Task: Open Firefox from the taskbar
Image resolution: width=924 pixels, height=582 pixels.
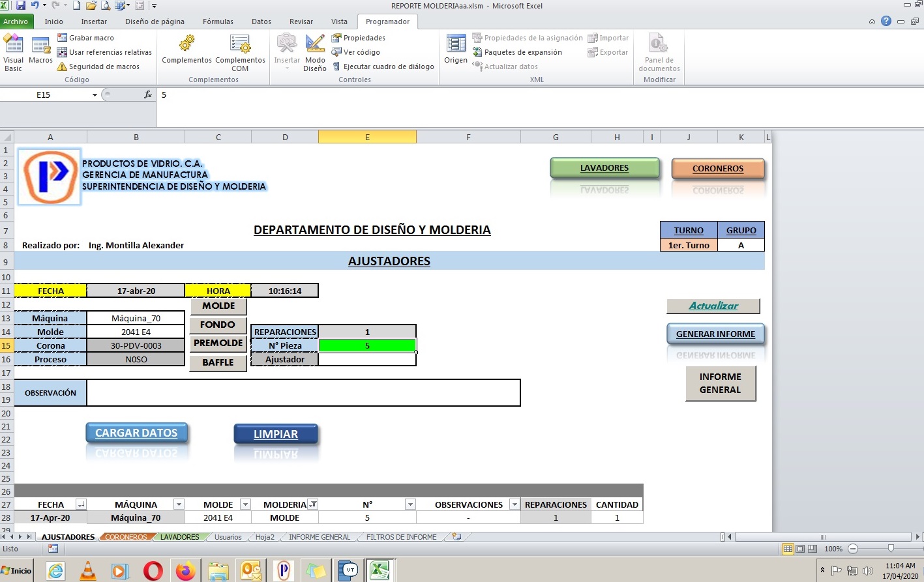Action: (x=186, y=570)
